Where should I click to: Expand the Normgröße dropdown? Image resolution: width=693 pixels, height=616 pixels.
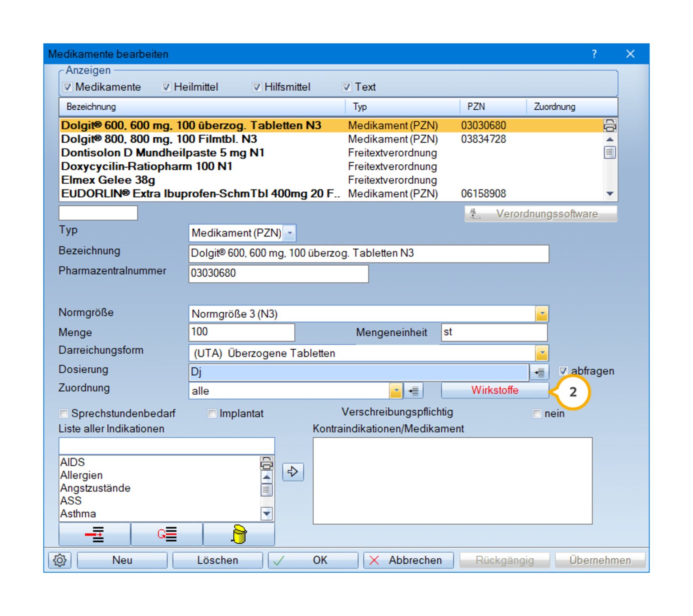coord(542,314)
